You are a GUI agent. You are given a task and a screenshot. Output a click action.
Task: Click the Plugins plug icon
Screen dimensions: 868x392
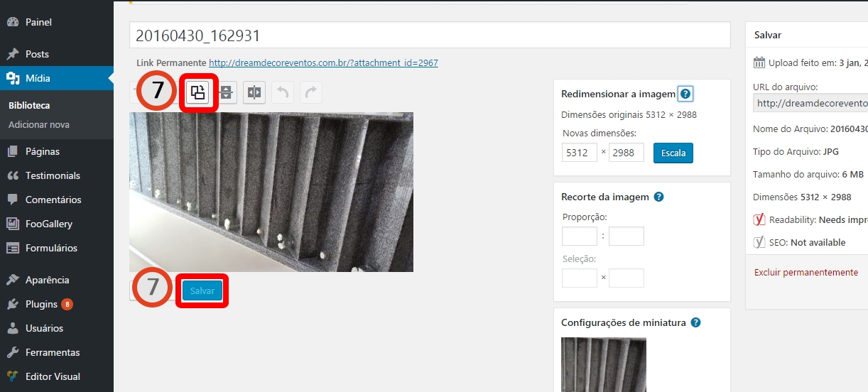coord(13,304)
